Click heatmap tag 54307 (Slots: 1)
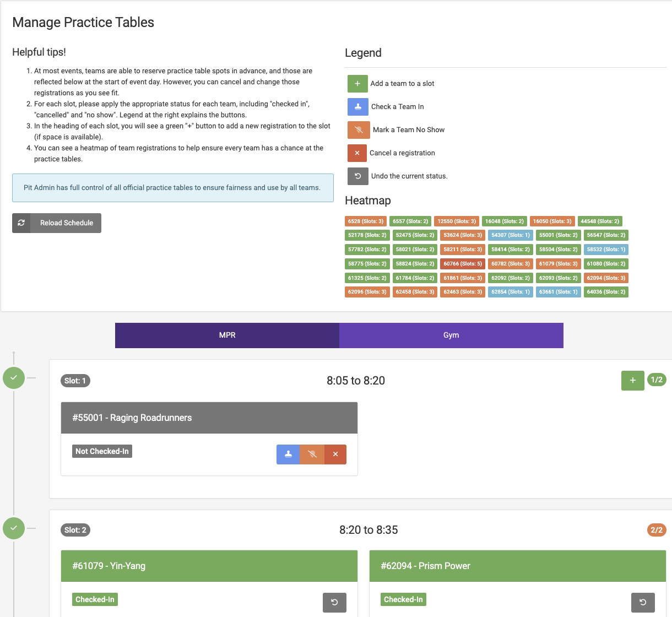 point(511,235)
